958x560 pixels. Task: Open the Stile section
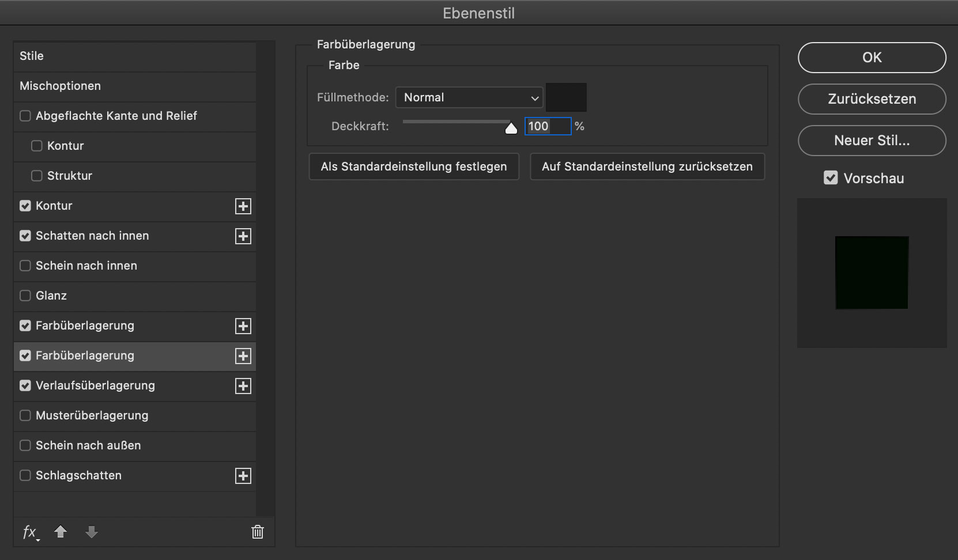[x=32, y=56]
